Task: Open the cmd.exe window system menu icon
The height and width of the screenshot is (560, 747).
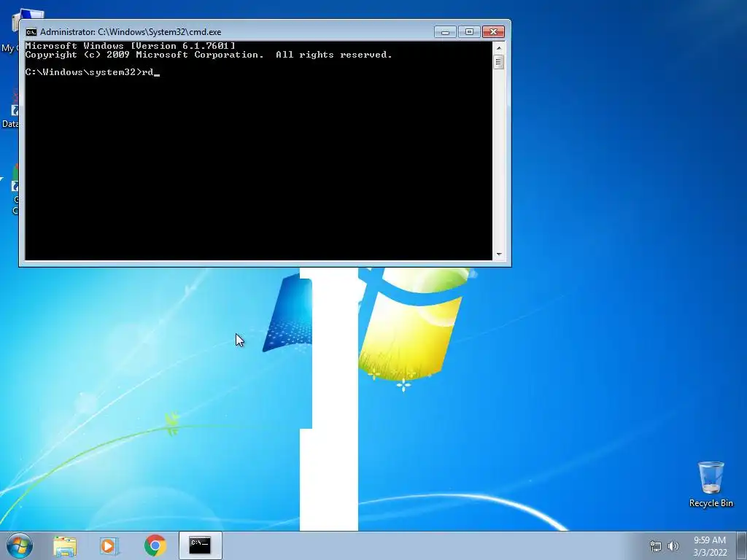Action: 31,32
